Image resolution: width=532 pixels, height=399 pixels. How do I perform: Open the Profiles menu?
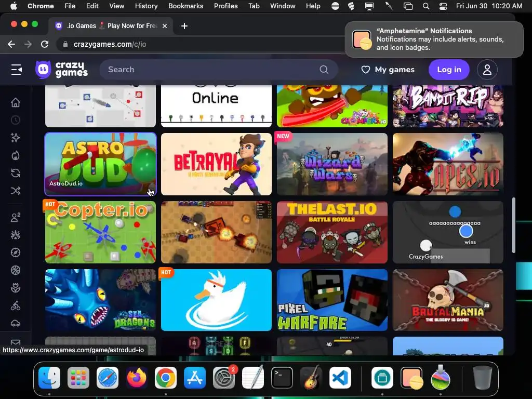tap(225, 6)
